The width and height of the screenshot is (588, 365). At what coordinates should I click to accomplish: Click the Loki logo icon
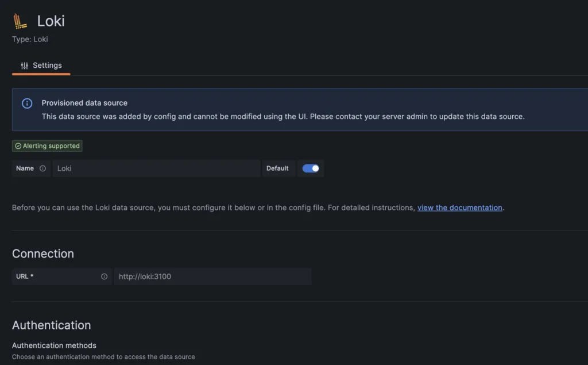pos(20,21)
